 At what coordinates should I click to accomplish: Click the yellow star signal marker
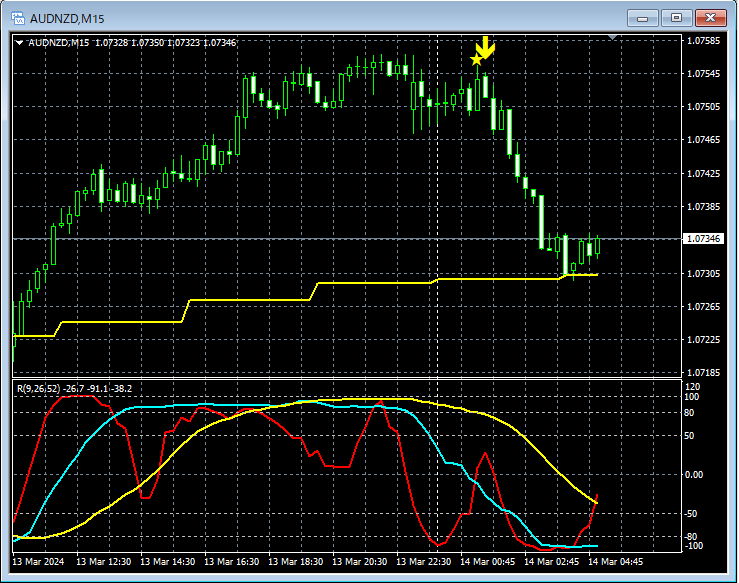(476, 60)
